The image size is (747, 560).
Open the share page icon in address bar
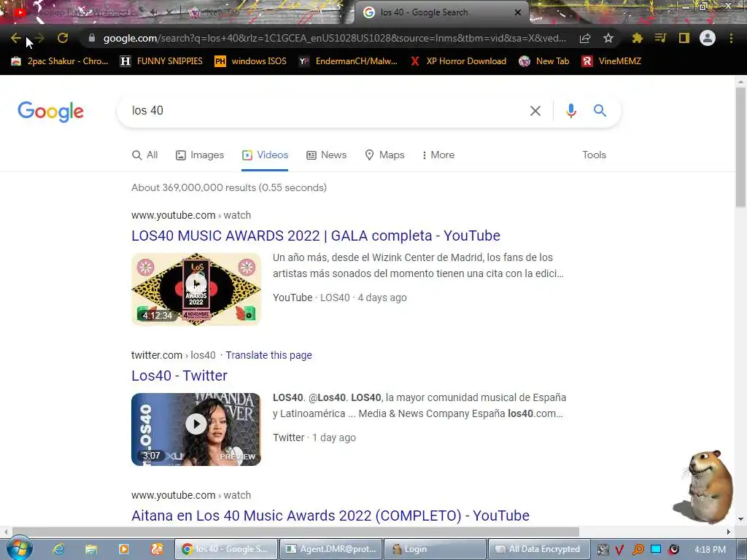point(585,39)
